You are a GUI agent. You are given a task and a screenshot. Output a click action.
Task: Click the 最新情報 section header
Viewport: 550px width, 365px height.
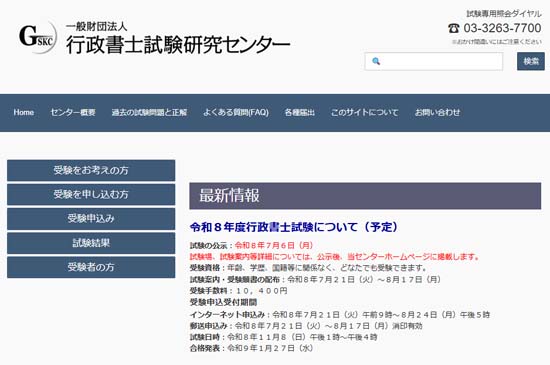(x=365, y=196)
